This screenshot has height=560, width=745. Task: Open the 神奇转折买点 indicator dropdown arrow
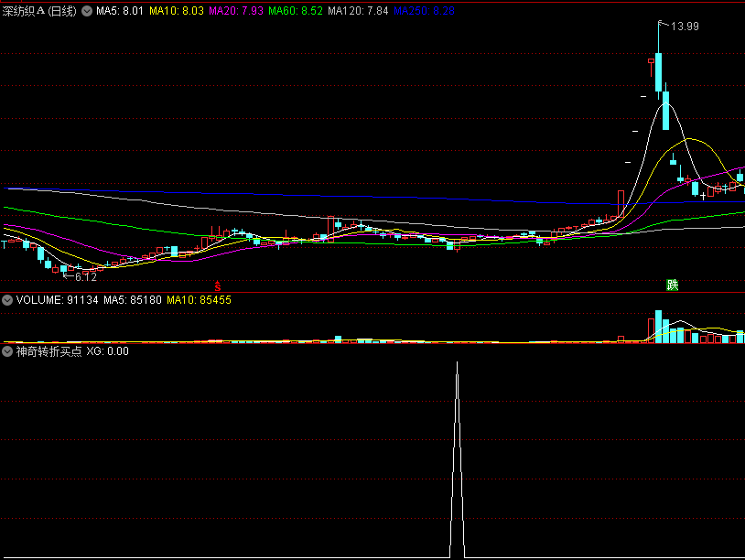pos(7,351)
